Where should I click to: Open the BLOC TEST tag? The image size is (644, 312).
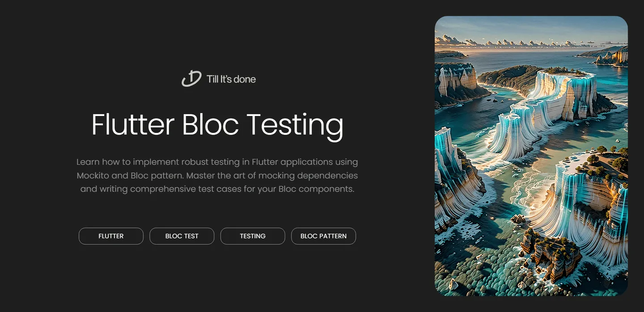pos(182,236)
